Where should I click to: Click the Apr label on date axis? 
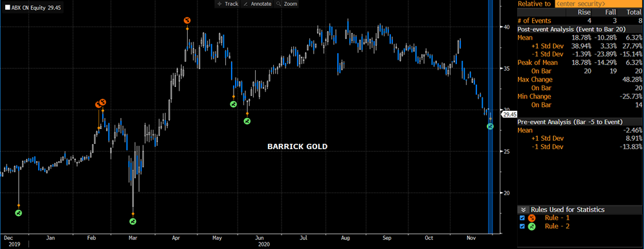tap(176, 238)
